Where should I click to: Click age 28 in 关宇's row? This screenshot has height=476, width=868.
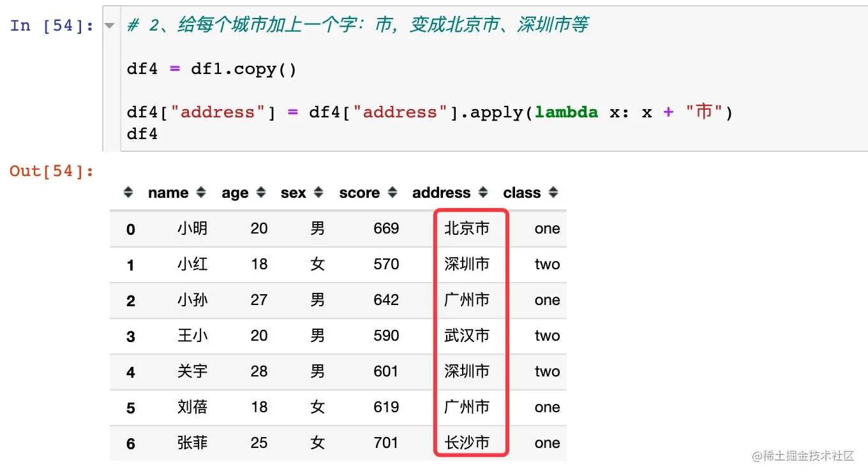(x=259, y=371)
